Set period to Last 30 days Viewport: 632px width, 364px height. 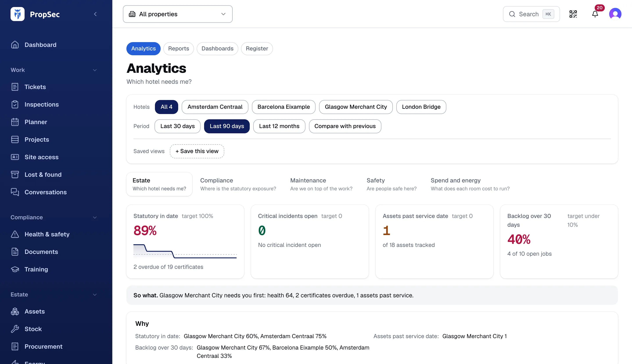(x=177, y=126)
